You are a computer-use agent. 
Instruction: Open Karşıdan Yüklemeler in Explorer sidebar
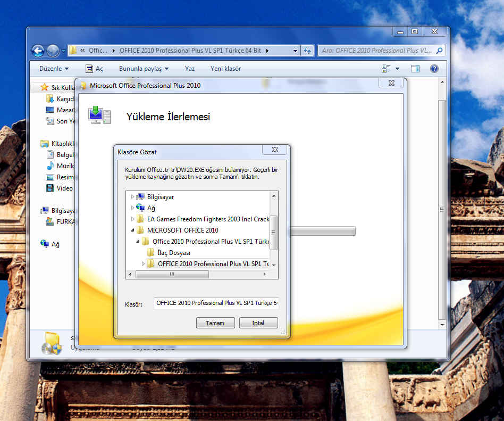[60, 99]
